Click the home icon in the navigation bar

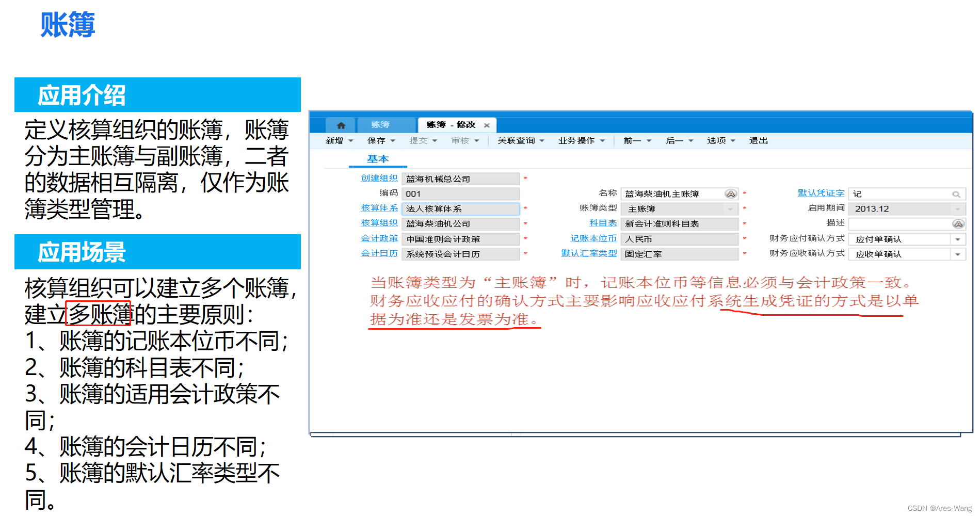click(341, 124)
